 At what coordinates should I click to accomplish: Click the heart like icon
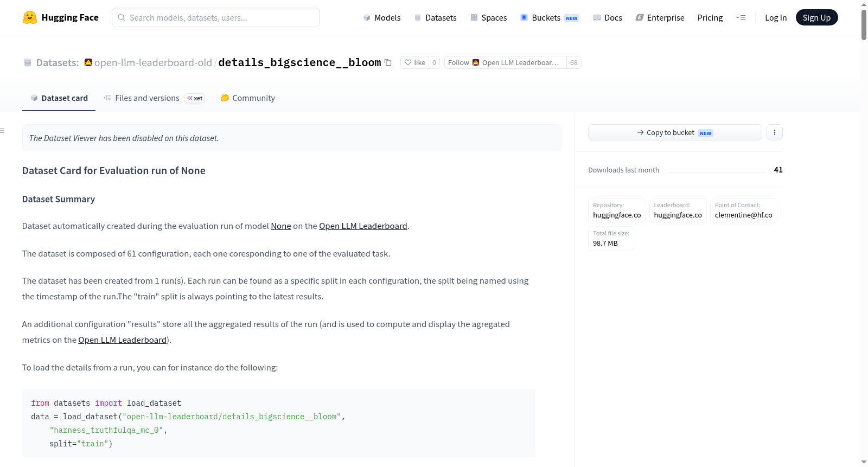pos(408,62)
